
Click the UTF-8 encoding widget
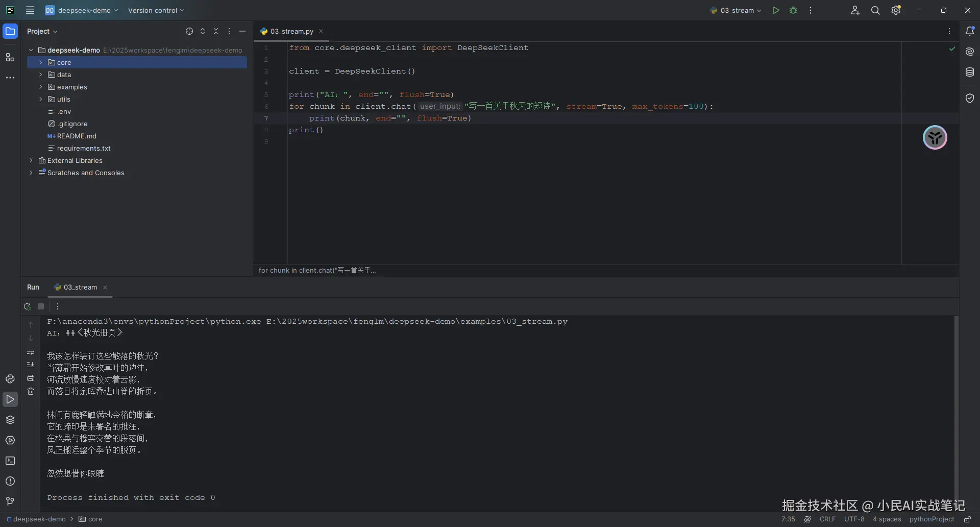854,519
